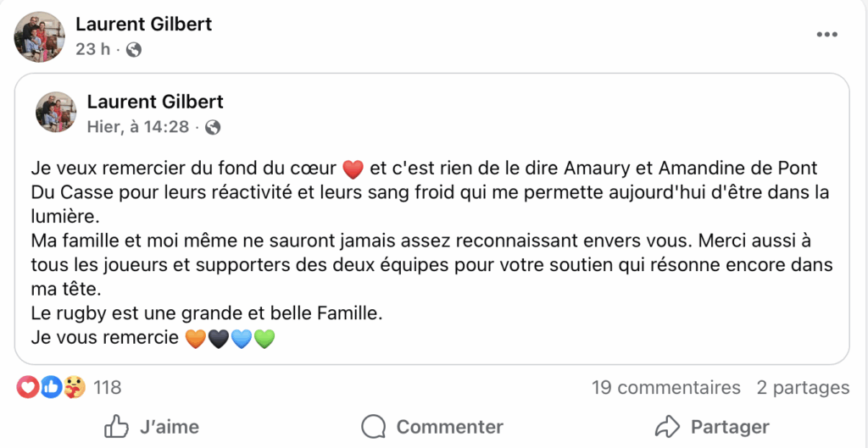
Task: Click the red love reaction icon
Action: (28, 388)
